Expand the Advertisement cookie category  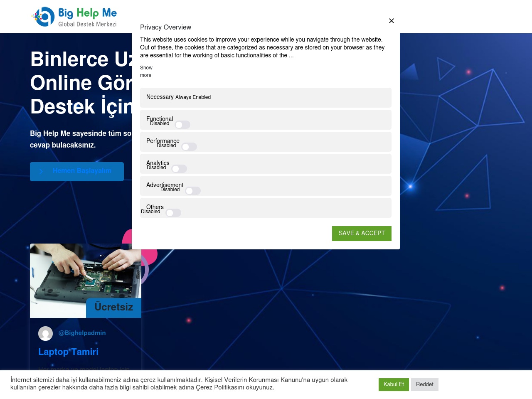[165, 185]
